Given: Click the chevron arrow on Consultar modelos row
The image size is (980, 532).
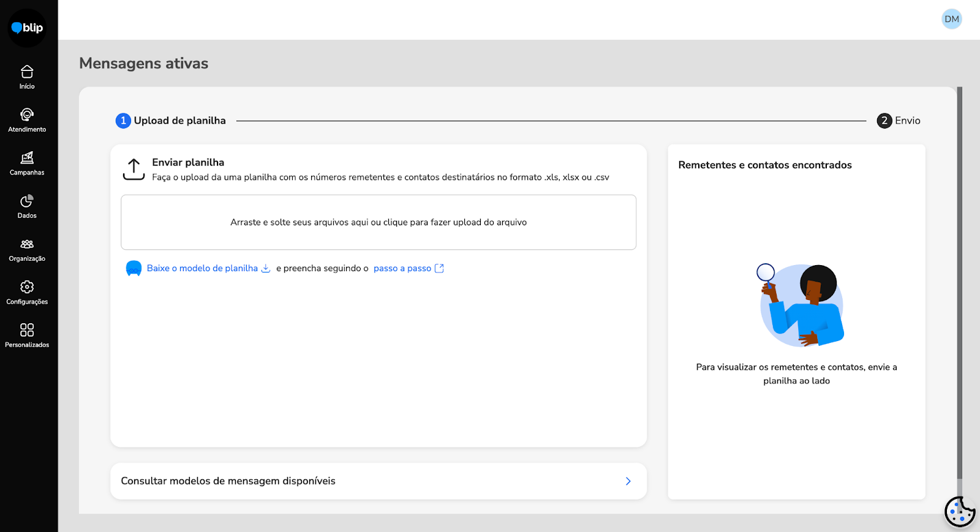Looking at the screenshot, I should (628, 481).
